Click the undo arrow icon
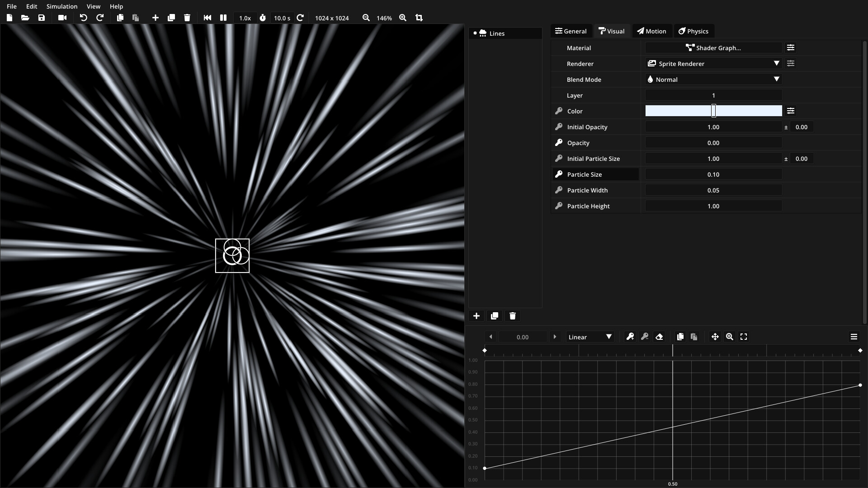868x488 pixels. (x=83, y=18)
